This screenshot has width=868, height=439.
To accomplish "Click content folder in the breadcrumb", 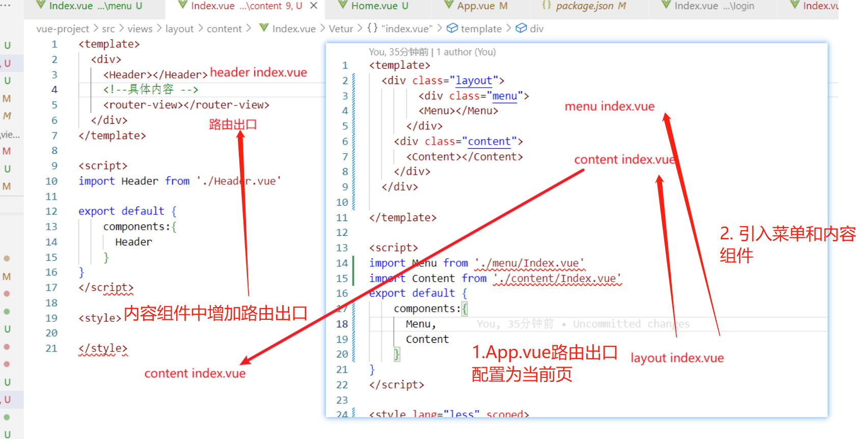I will pyautogui.click(x=224, y=29).
